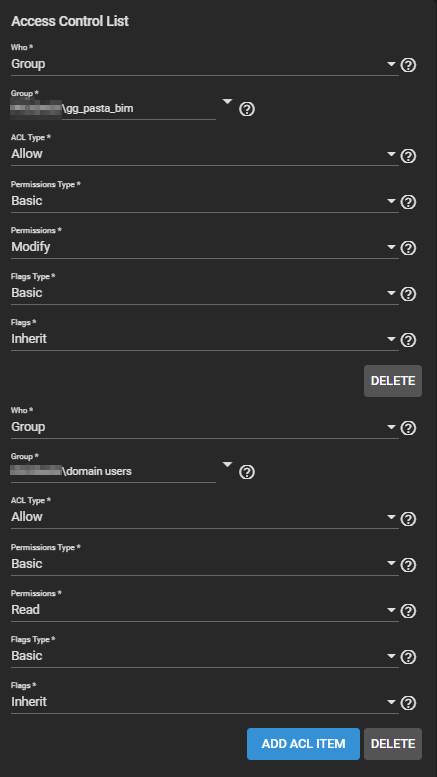Image resolution: width=437 pixels, height=777 pixels.
Task: Expand the second ACL Type Allow dropdown
Action: tap(205, 517)
